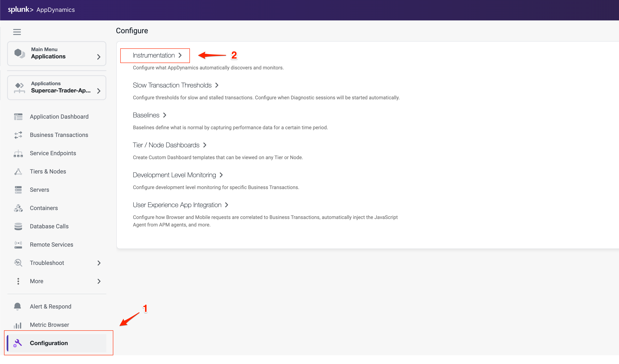
Task: Click the Splunk AppDynamics logo
Action: [41, 10]
